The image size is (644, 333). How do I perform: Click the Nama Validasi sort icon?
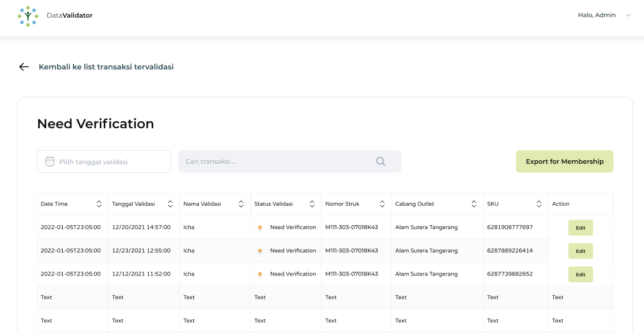(x=241, y=204)
